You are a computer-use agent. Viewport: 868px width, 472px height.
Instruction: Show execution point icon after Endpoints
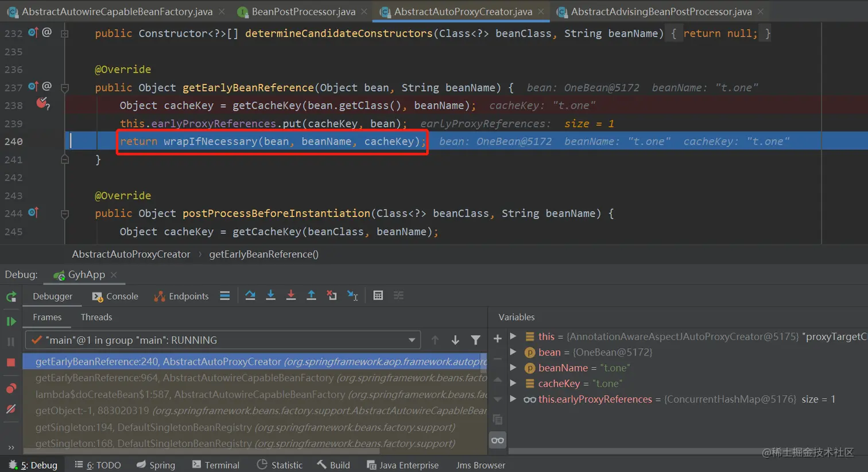(x=225, y=296)
